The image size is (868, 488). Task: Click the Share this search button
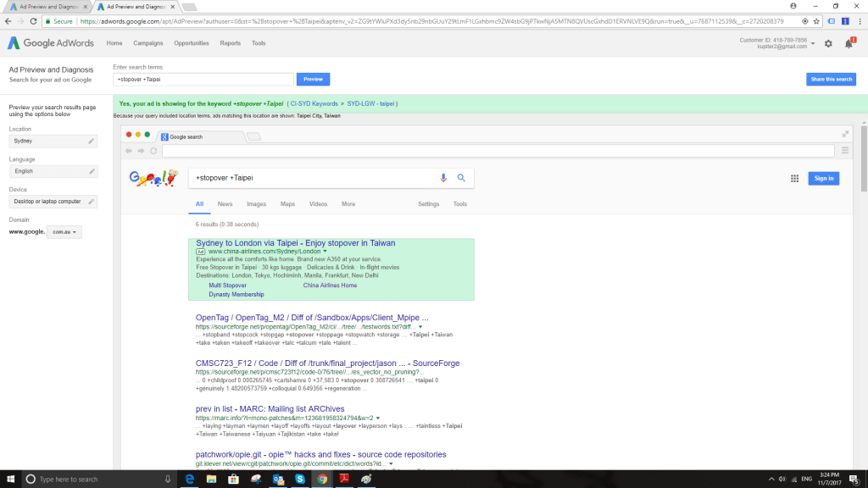pyautogui.click(x=831, y=79)
